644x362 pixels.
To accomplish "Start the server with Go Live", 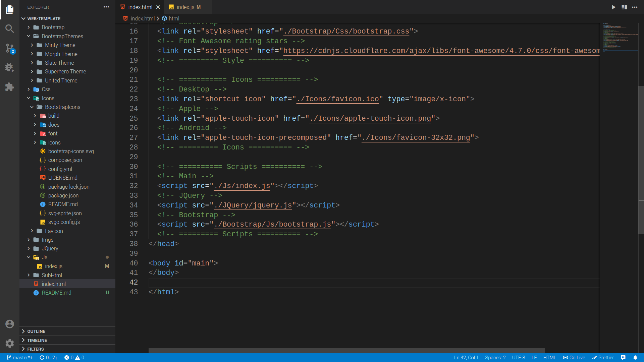I will (x=574, y=357).
